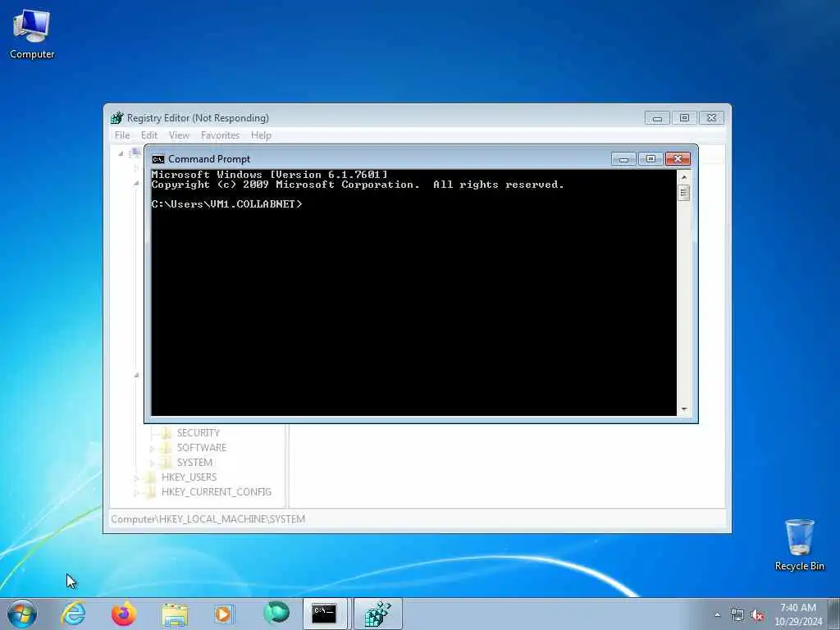Minimize the Command Prompt window
This screenshot has width=840, height=630.
click(x=623, y=159)
